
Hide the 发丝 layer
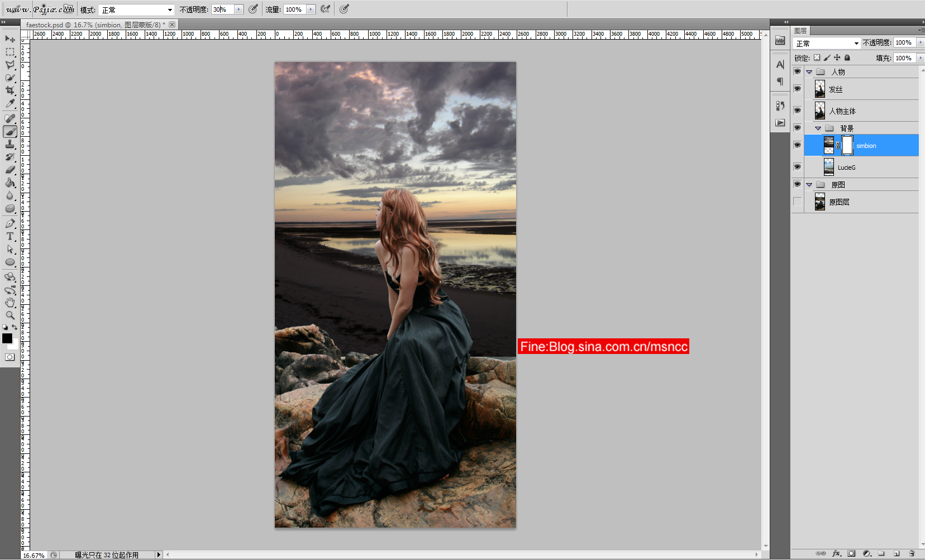pyautogui.click(x=797, y=89)
